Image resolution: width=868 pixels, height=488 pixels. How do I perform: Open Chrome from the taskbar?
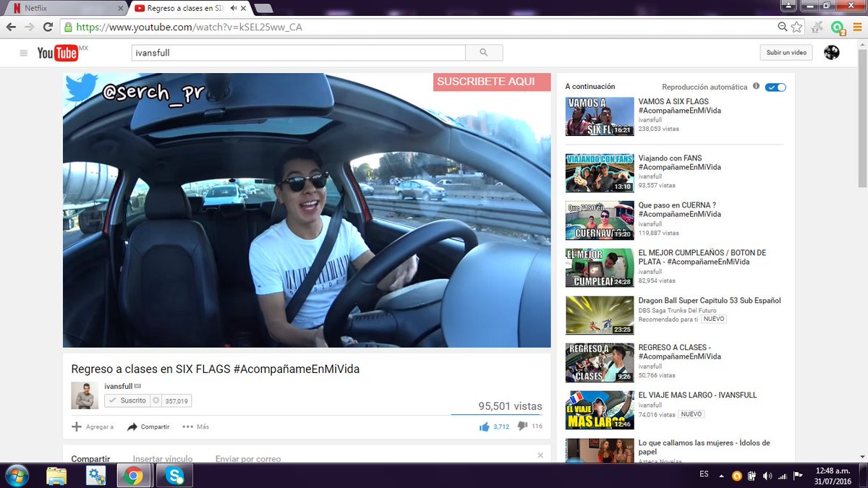pos(132,476)
